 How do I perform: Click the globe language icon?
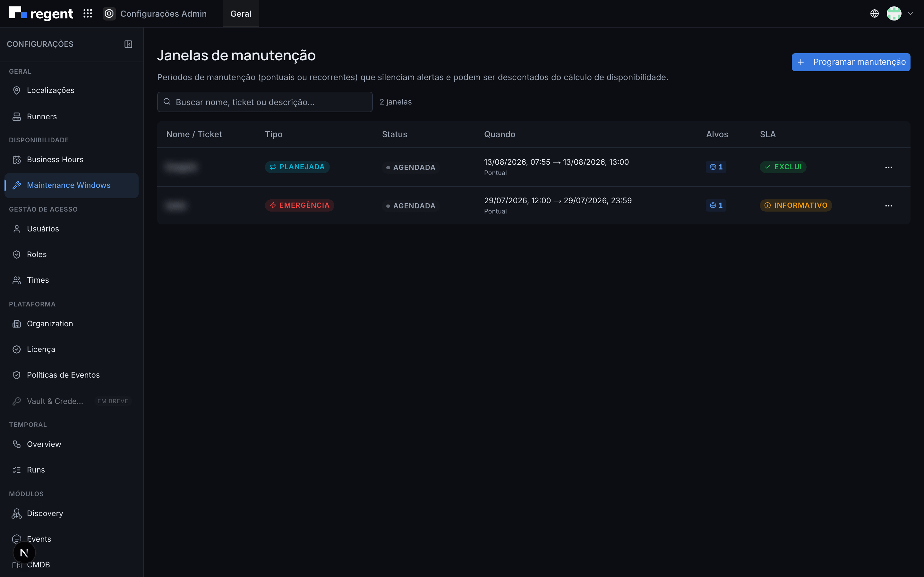(874, 14)
